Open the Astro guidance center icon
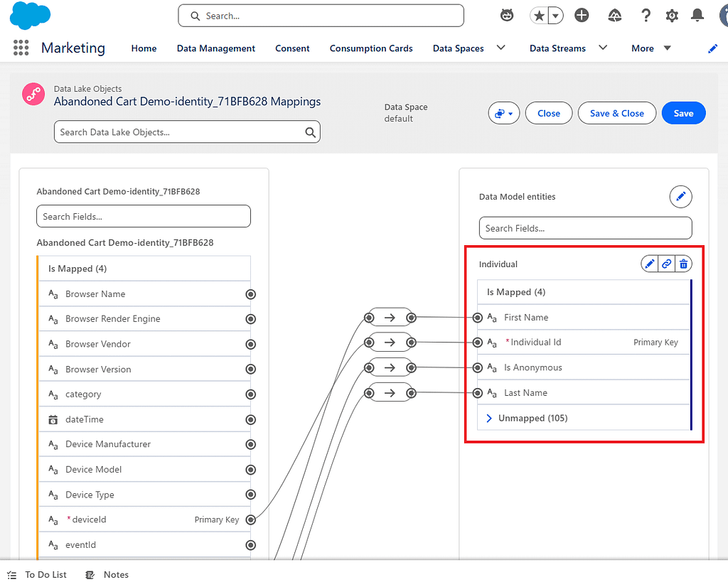The image size is (728, 587). (506, 16)
